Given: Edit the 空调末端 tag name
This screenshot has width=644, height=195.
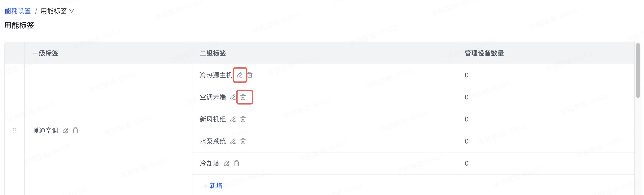Looking at the screenshot, I should coord(233,97).
